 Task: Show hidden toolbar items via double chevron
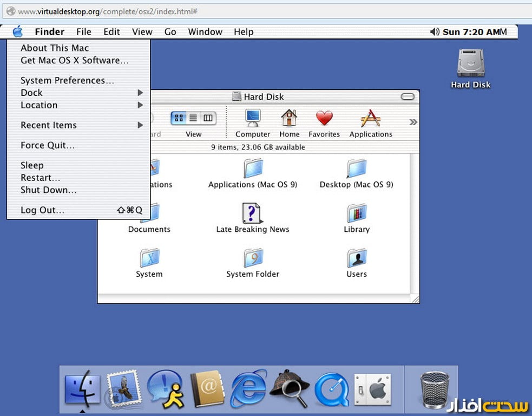tap(413, 122)
